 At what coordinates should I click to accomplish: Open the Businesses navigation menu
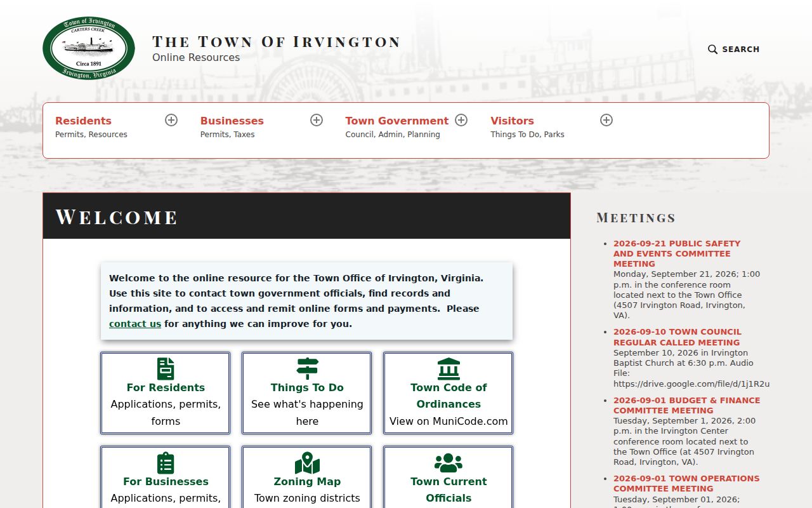click(232, 121)
